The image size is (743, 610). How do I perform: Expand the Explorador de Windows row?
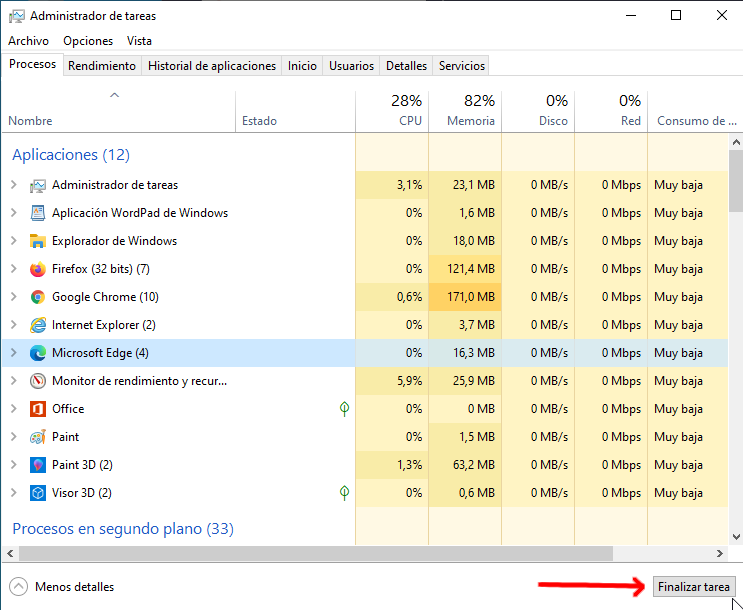(x=14, y=241)
